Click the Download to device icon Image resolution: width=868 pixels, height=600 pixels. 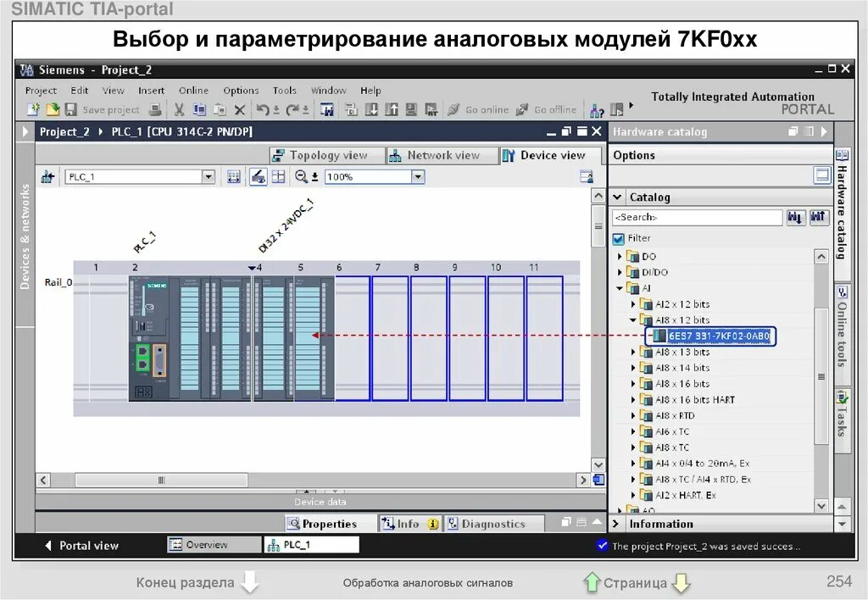point(371,109)
